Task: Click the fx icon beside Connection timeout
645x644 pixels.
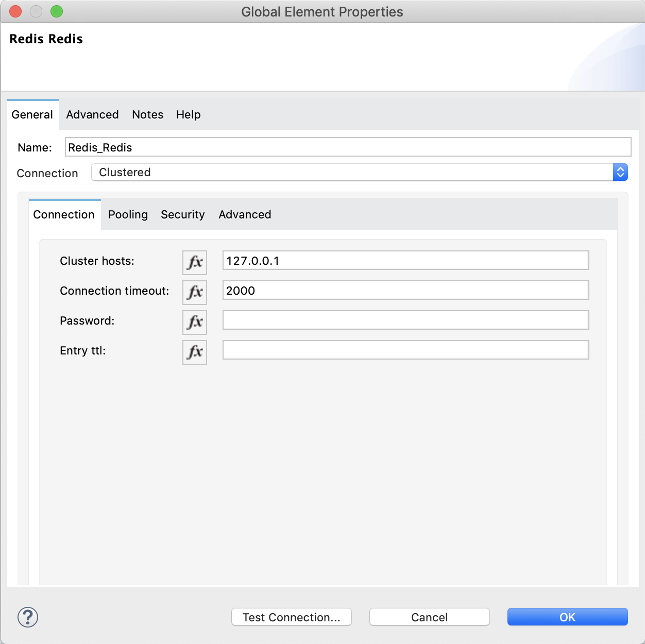Action: tap(194, 293)
